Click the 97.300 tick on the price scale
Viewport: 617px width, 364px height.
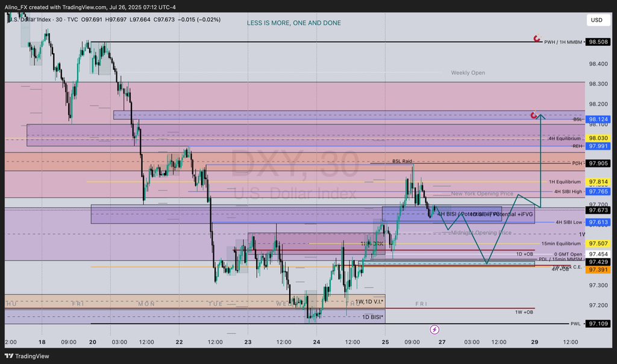pyautogui.click(x=598, y=285)
